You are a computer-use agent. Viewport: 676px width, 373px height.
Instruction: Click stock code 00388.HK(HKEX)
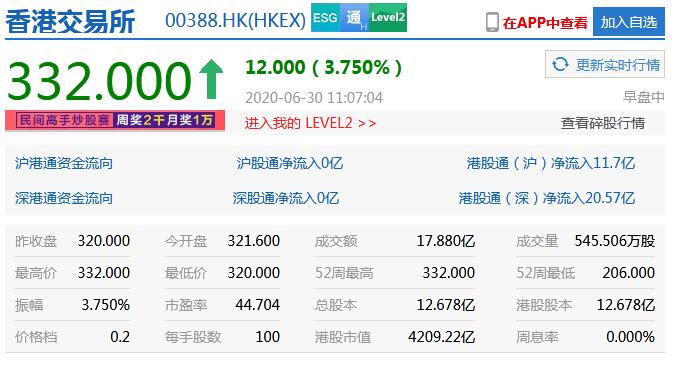pos(235,20)
